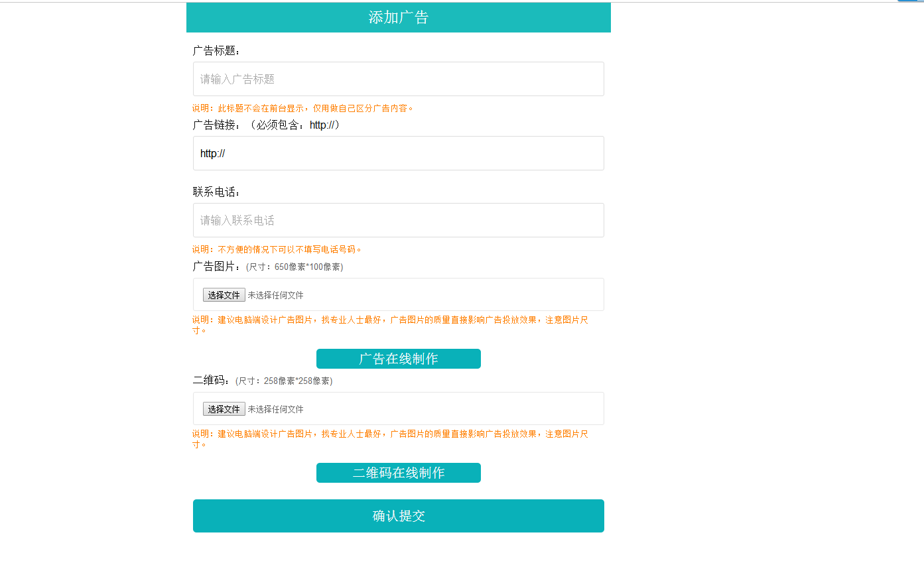Open the 二维码在线制作 tool

398,473
